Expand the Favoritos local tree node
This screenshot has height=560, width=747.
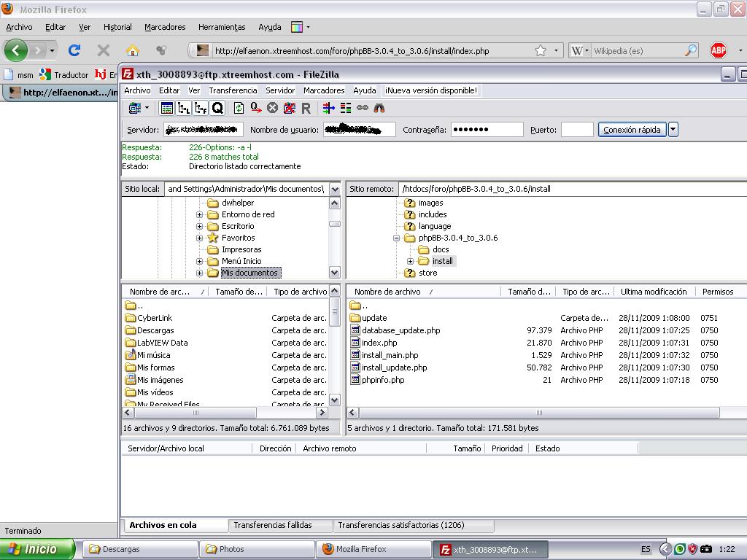tap(200, 238)
